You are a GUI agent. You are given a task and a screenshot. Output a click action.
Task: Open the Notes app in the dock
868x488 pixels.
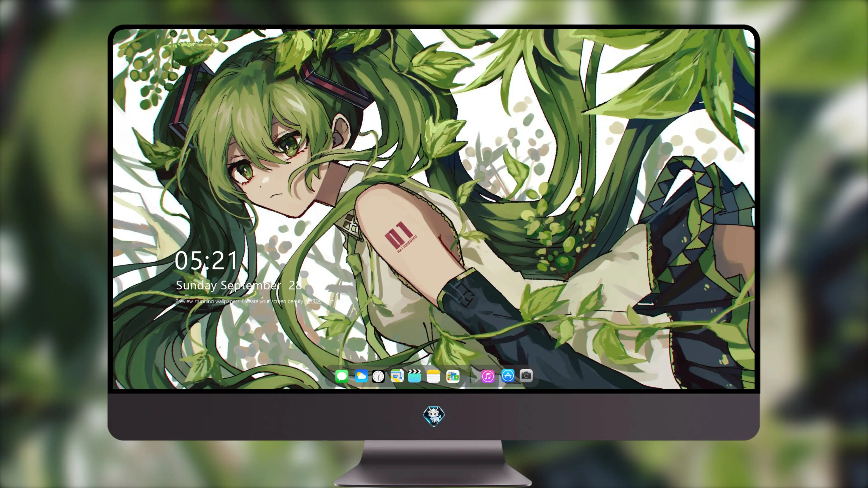433,376
